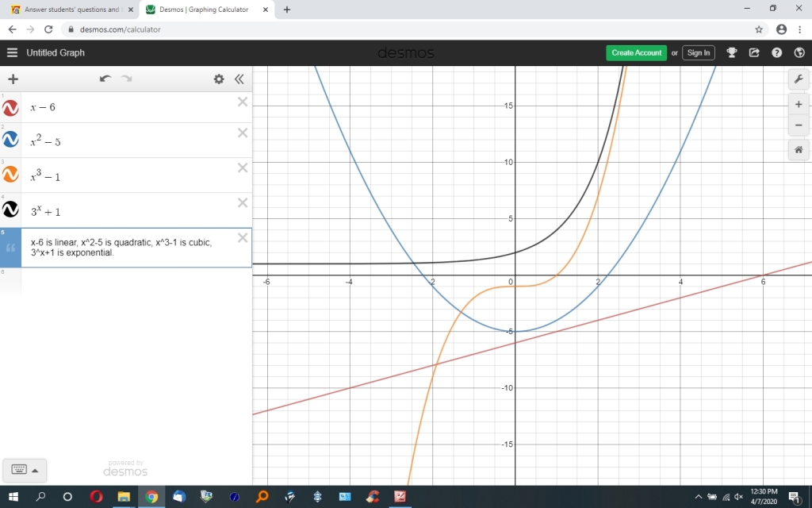Switch to Answer students' questions tab

71,10
